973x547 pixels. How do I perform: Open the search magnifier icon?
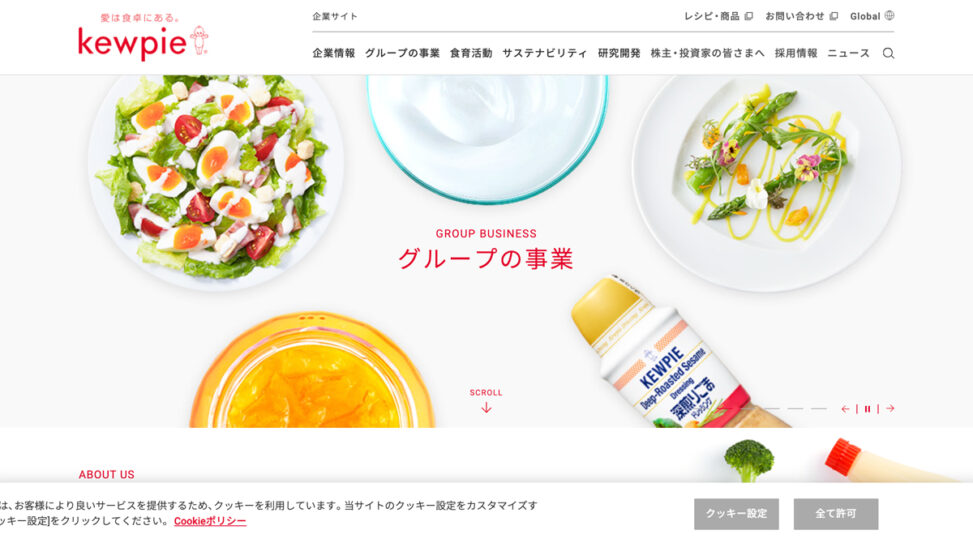pyautogui.click(x=889, y=53)
